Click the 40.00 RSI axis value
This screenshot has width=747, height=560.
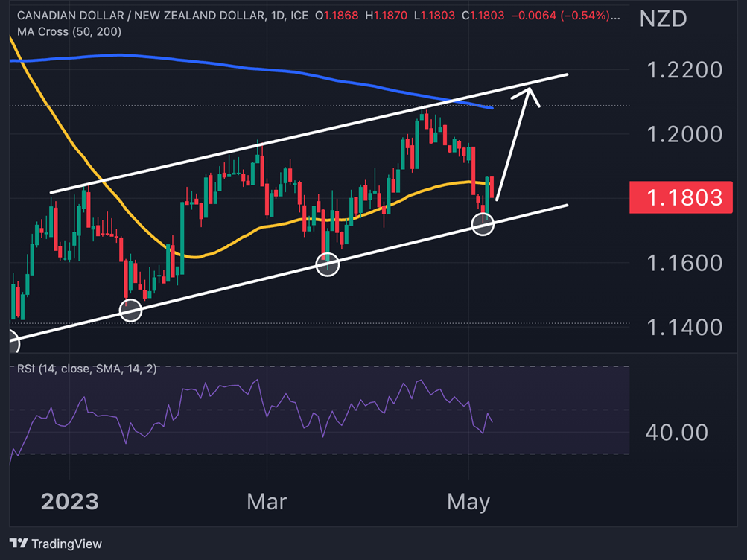click(x=677, y=433)
